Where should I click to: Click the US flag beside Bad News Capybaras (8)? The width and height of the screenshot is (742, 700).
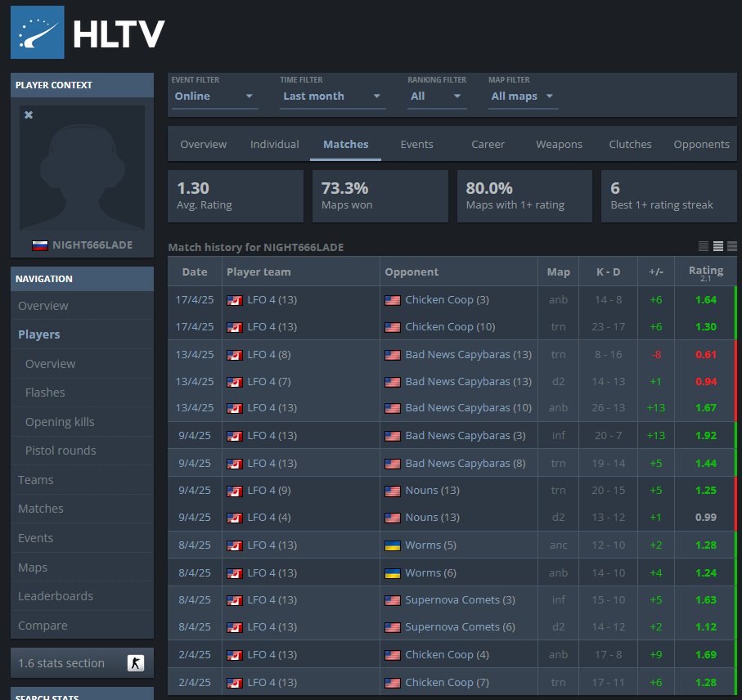pos(393,464)
